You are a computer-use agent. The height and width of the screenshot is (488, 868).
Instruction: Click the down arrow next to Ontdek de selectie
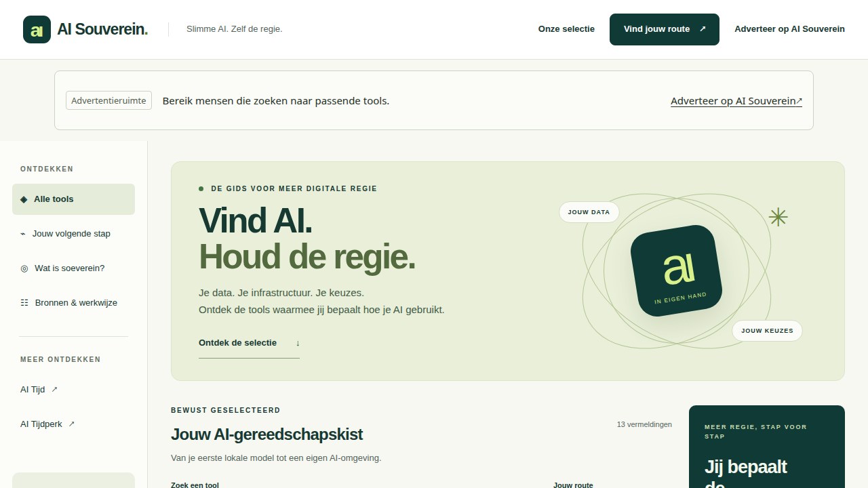pyautogui.click(x=298, y=343)
